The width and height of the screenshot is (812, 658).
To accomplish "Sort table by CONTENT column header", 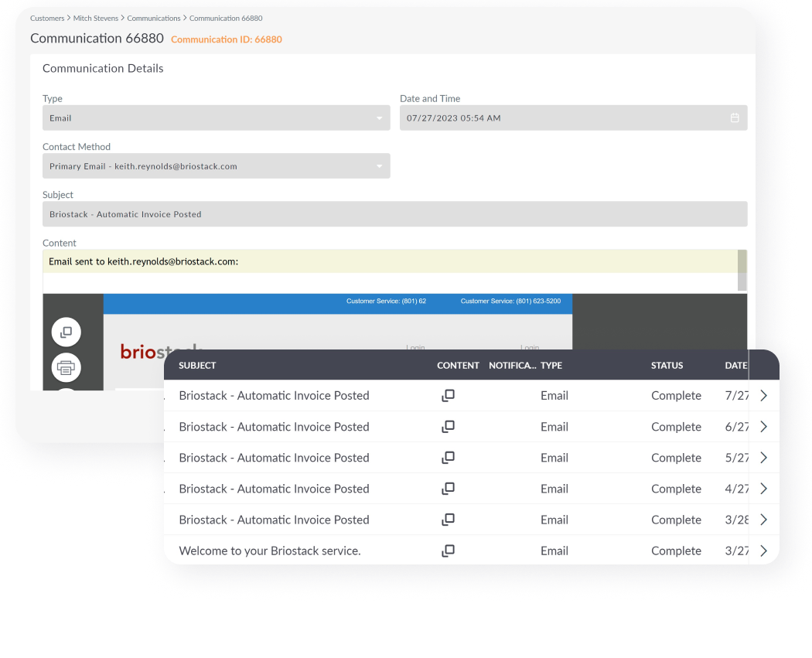I will 459,366.
